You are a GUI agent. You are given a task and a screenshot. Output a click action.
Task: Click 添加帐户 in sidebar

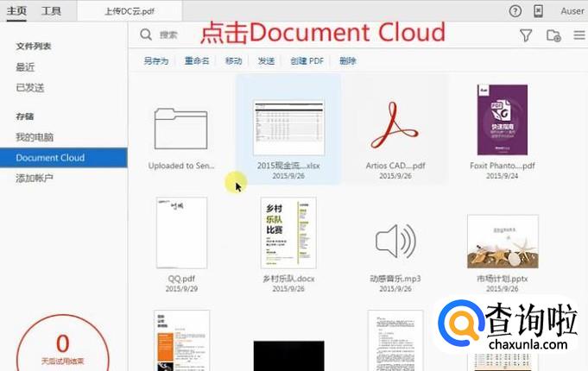(35, 178)
